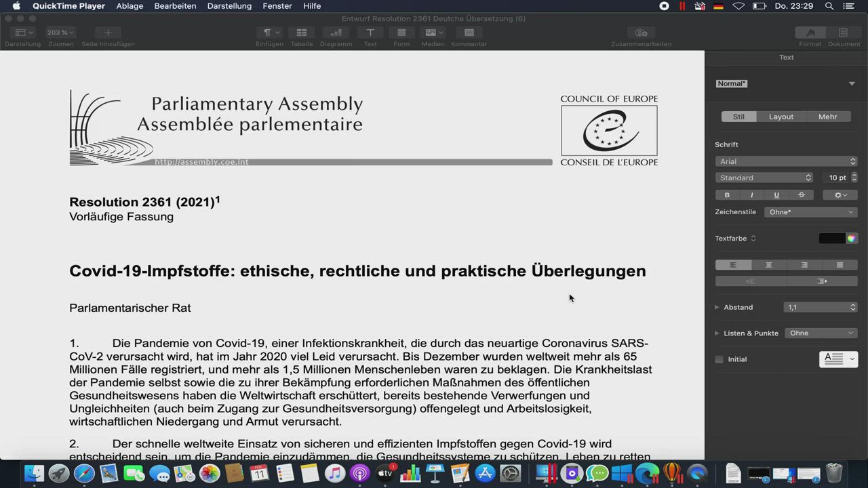This screenshot has height=488, width=868.
Task: Open the Zusammenarbeiten collaboration icon
Action: [641, 33]
